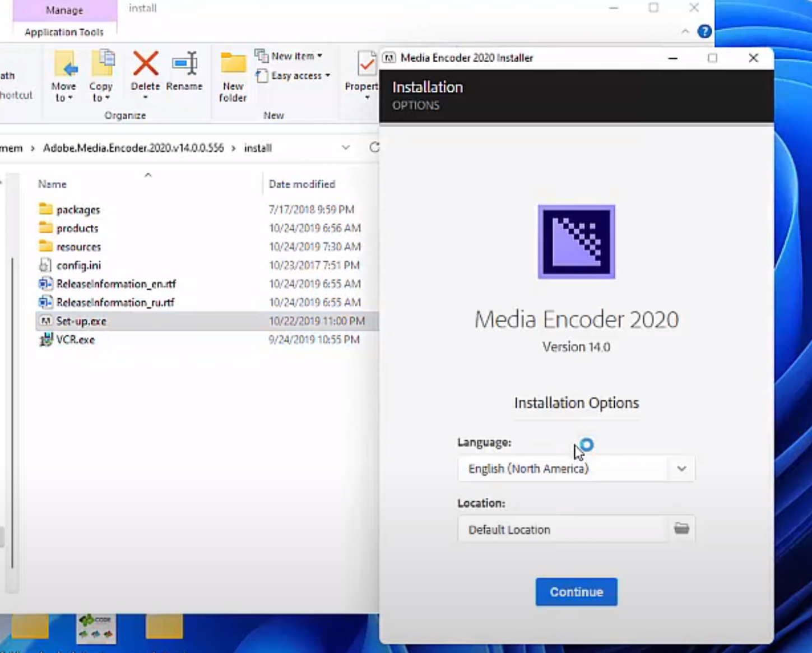This screenshot has height=653, width=812.
Task: Sort by Date modified column header
Action: coord(302,184)
